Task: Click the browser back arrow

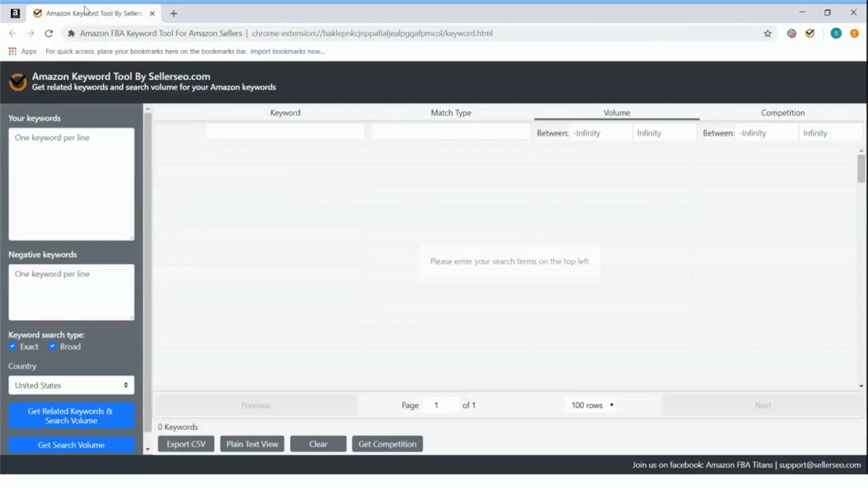Action: point(12,33)
